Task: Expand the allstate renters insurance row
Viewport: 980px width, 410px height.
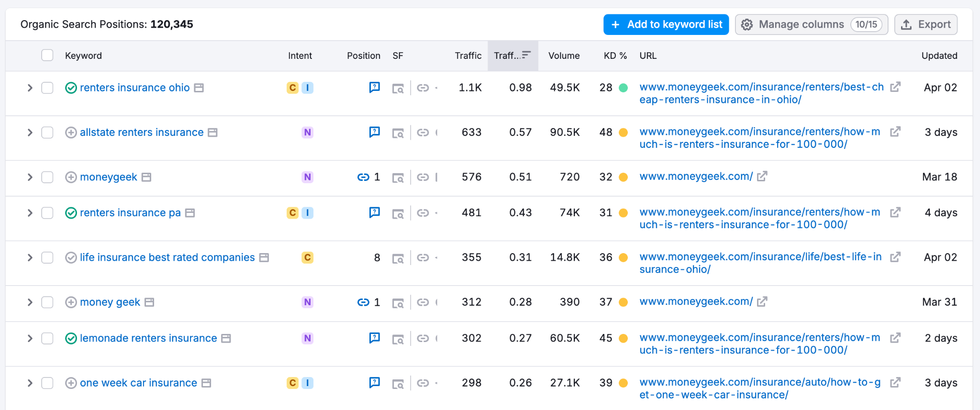Action: (30, 133)
